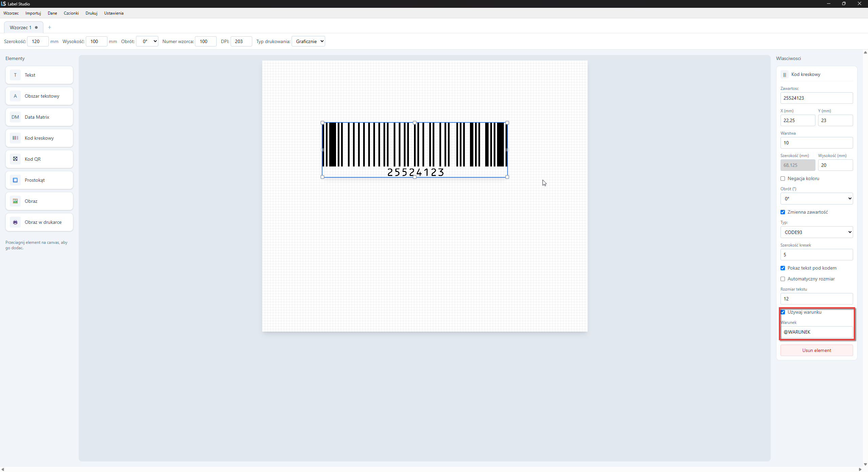Open the Czcionki menu
Screen dimensions: 868x472
pos(71,13)
